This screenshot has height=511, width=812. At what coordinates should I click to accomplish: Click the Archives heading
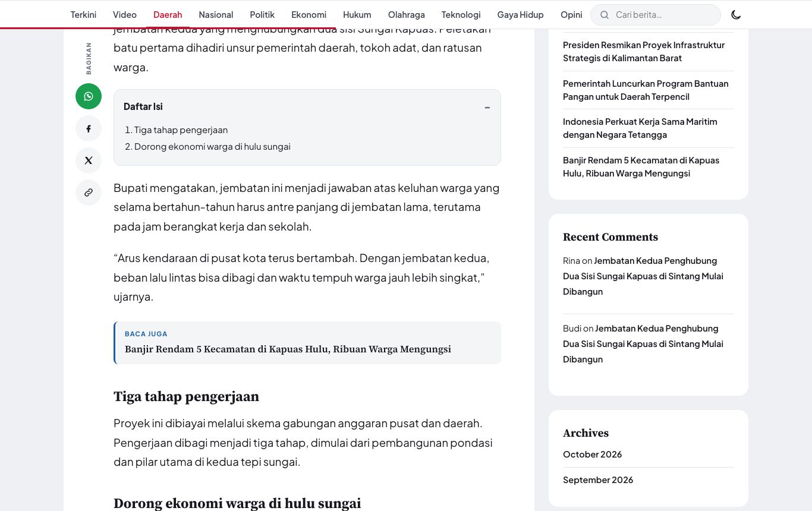pyautogui.click(x=586, y=433)
